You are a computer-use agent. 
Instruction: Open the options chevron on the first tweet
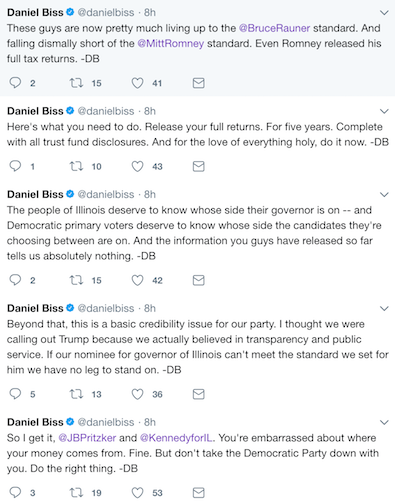pos(384,13)
